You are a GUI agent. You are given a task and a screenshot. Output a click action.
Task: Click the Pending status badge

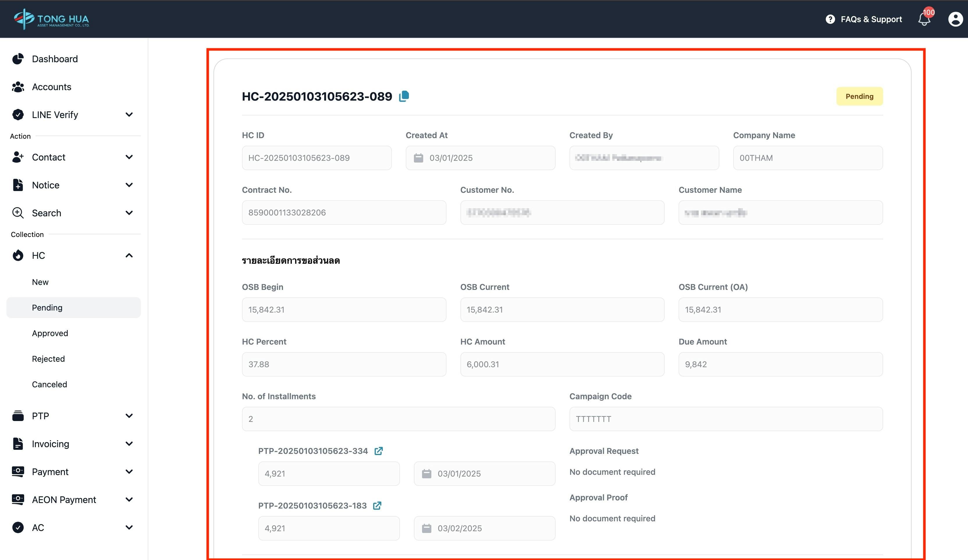click(x=859, y=97)
